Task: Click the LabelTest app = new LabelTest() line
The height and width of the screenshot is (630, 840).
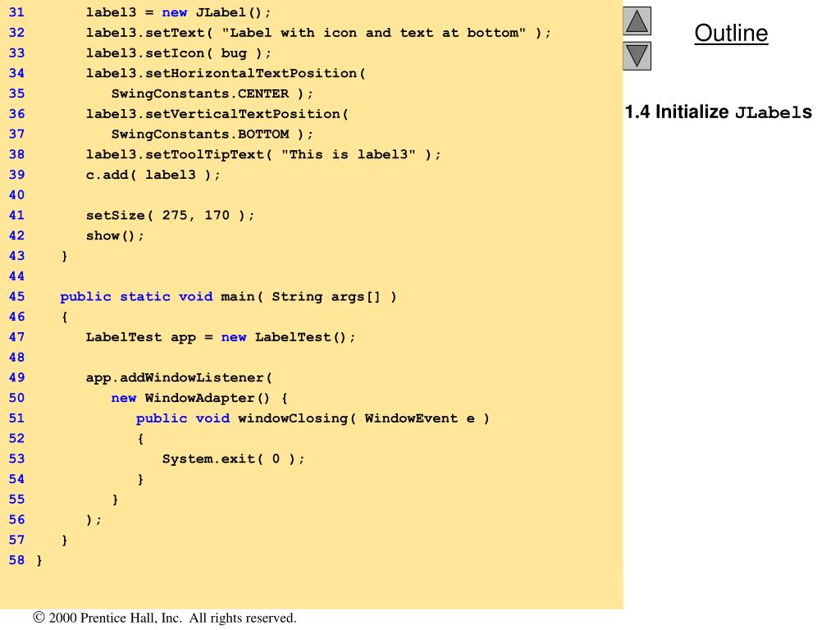Action: click(220, 337)
